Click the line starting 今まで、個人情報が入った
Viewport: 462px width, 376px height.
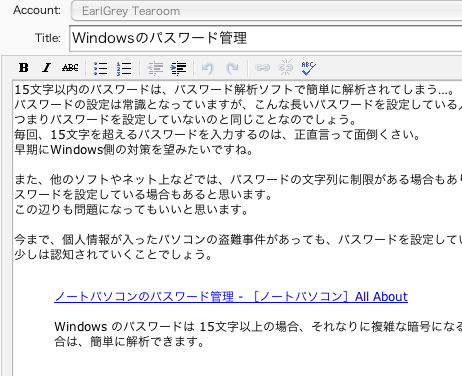(238, 239)
